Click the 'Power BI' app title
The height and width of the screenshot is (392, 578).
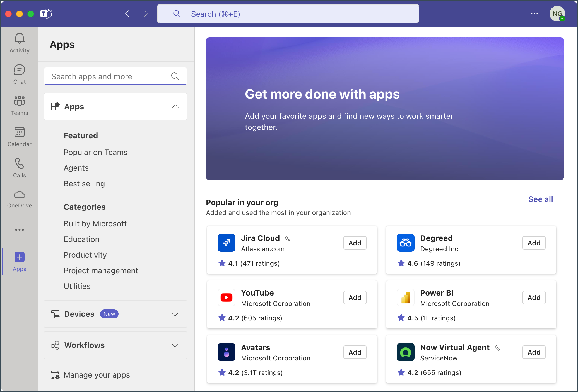(x=437, y=293)
